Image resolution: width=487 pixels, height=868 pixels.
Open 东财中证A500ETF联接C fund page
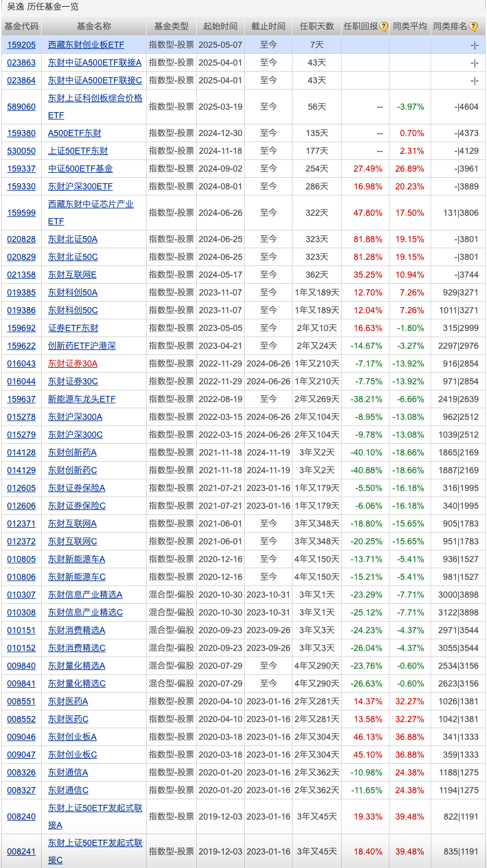click(94, 80)
